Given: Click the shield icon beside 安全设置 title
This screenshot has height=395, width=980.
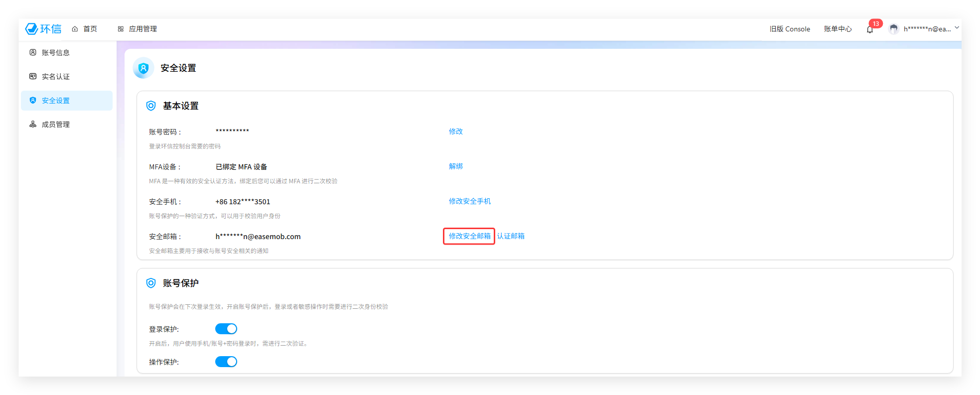Looking at the screenshot, I should click(143, 68).
